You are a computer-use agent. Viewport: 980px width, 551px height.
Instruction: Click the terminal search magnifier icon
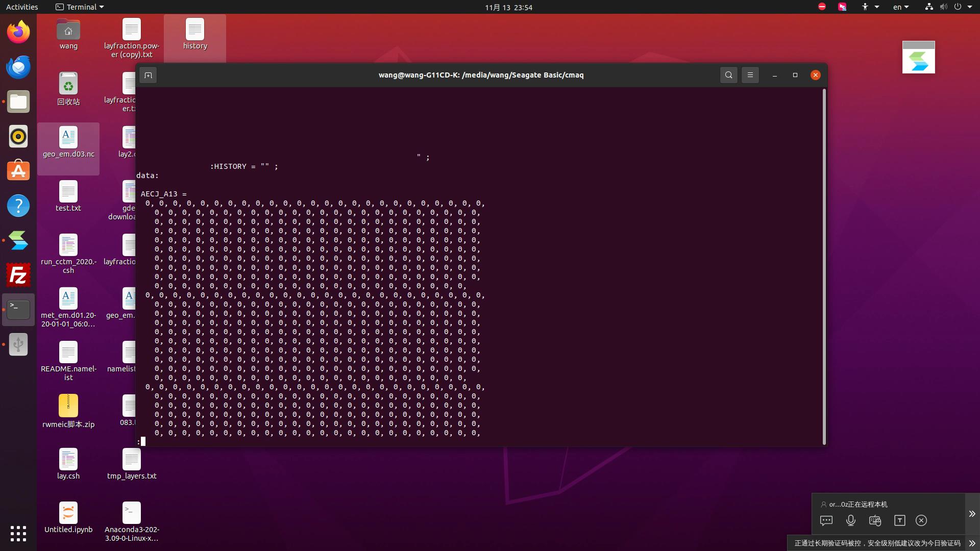[x=728, y=75]
